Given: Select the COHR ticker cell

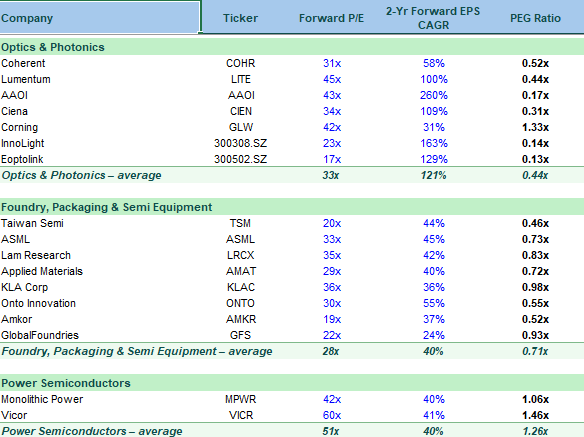Looking at the screenshot, I should 241,63.
